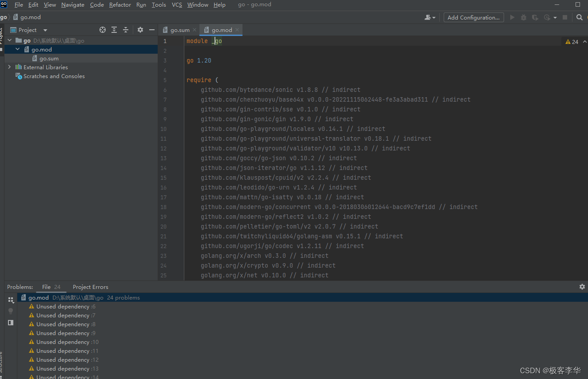588x379 pixels.
Task: Close the go.mod editor tab
Action: (x=237, y=30)
